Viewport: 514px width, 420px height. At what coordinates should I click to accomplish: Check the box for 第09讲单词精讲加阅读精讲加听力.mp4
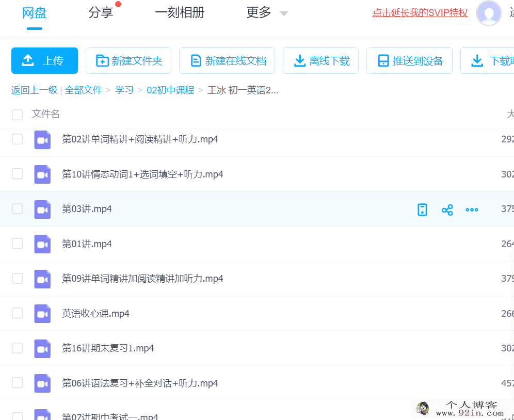click(x=18, y=278)
